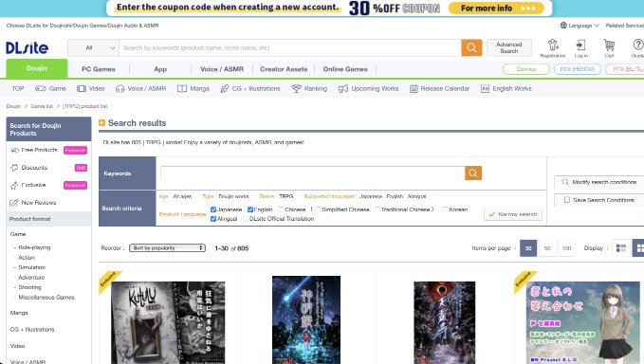The height and width of the screenshot is (364, 644).
Task: Click the For more info coupon button
Action: click(496, 9)
